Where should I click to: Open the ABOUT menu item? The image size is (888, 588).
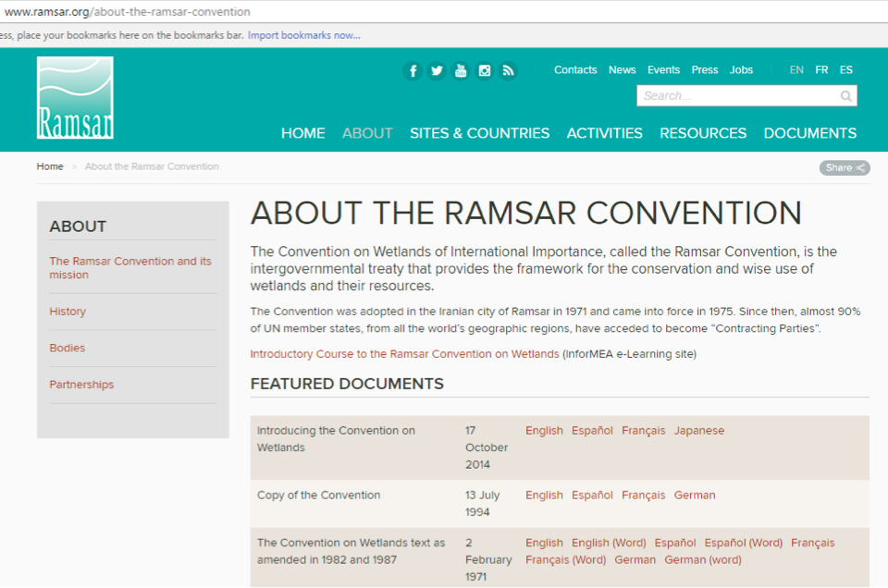[x=367, y=133]
